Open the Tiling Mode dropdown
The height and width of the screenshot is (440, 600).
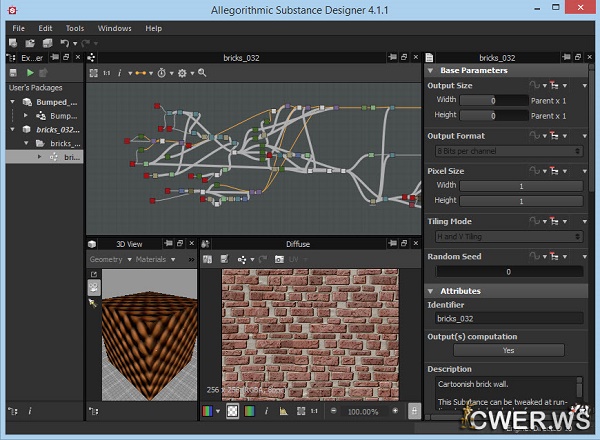(x=510, y=237)
